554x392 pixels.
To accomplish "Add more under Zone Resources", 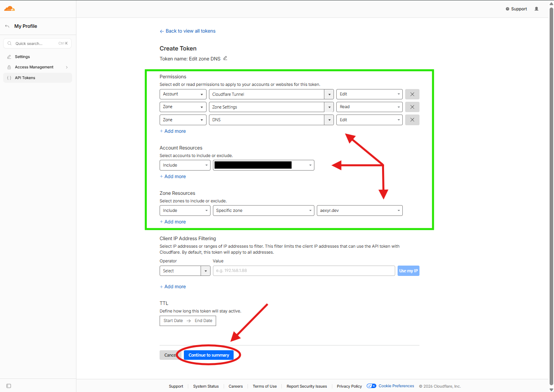I will click(x=173, y=222).
